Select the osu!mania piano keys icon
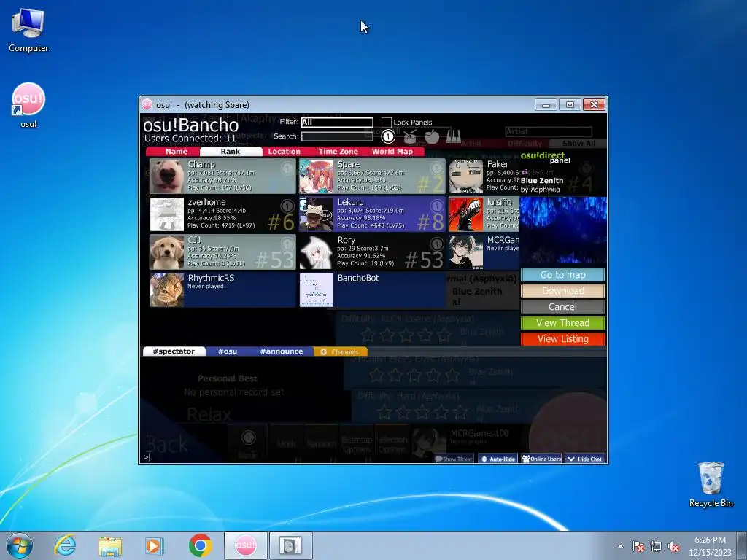This screenshot has width=747, height=560. pyautogui.click(x=454, y=137)
